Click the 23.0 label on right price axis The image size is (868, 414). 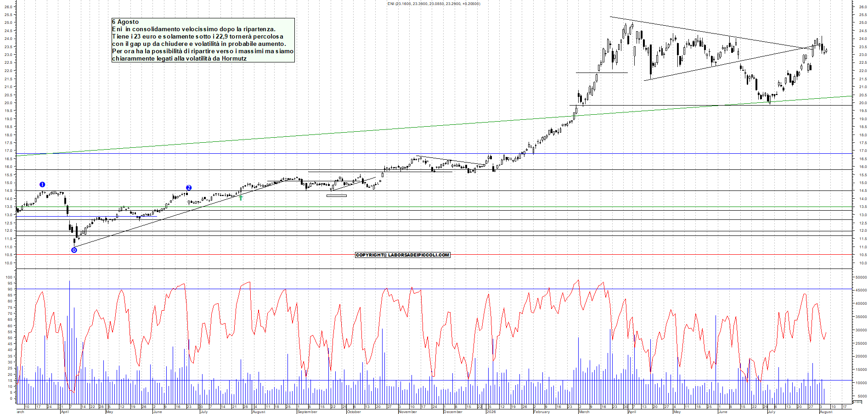tap(862, 55)
